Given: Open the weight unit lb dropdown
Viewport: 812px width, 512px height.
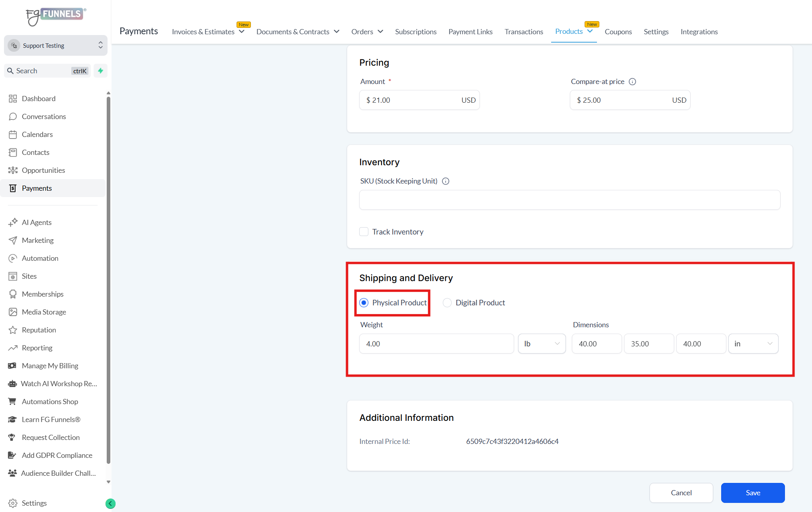Looking at the screenshot, I should (x=542, y=344).
